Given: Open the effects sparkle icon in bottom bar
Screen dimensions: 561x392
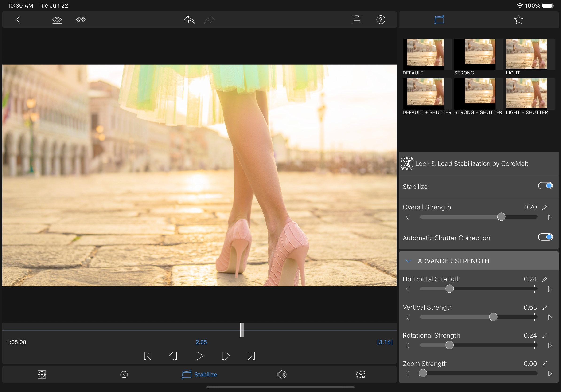Looking at the screenshot, I should (360, 374).
